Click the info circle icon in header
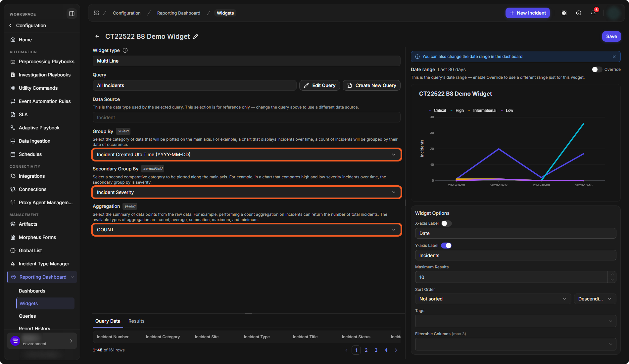 [x=579, y=13]
